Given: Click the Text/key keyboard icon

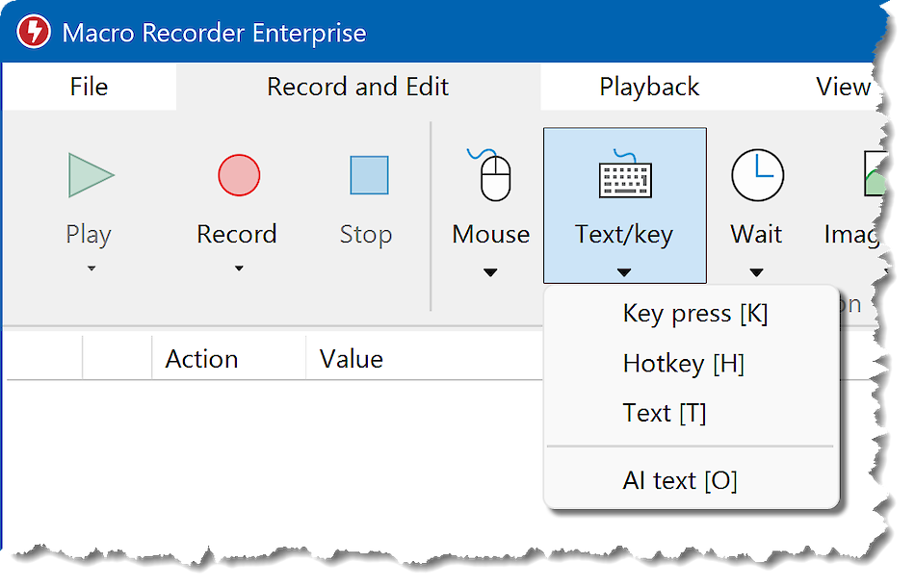Looking at the screenshot, I should click(625, 175).
